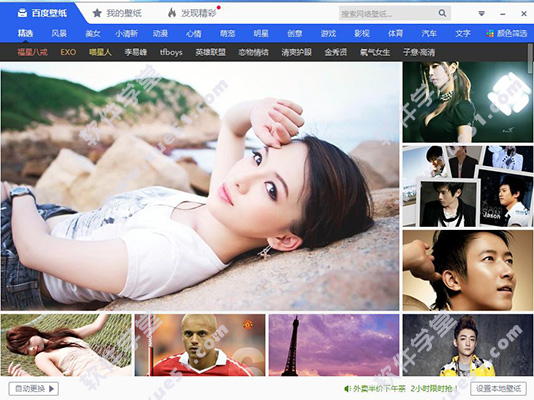Image resolution: width=534 pixels, height=400 pixels.
Task: Click the search magnifier icon
Action: (x=442, y=13)
